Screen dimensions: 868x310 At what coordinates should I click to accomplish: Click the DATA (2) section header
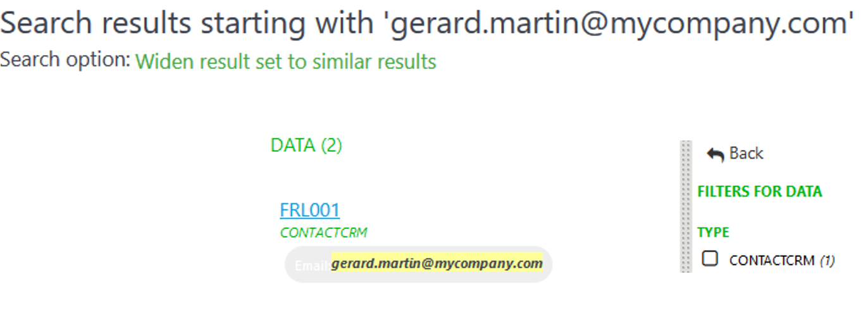coord(306,146)
